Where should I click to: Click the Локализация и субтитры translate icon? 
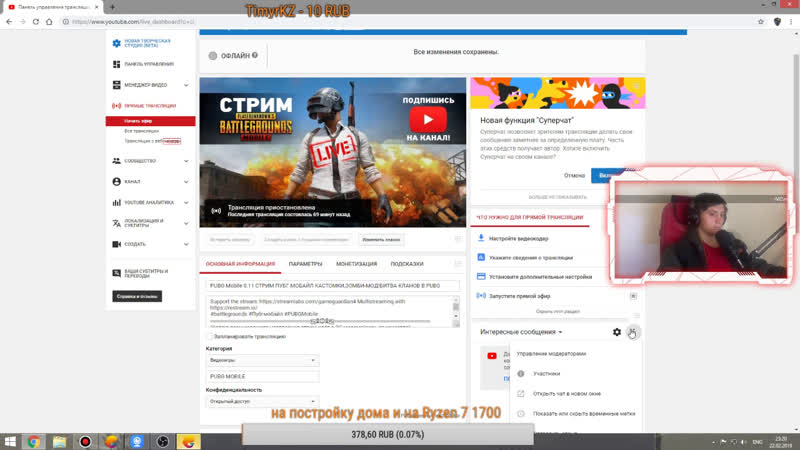click(116, 223)
